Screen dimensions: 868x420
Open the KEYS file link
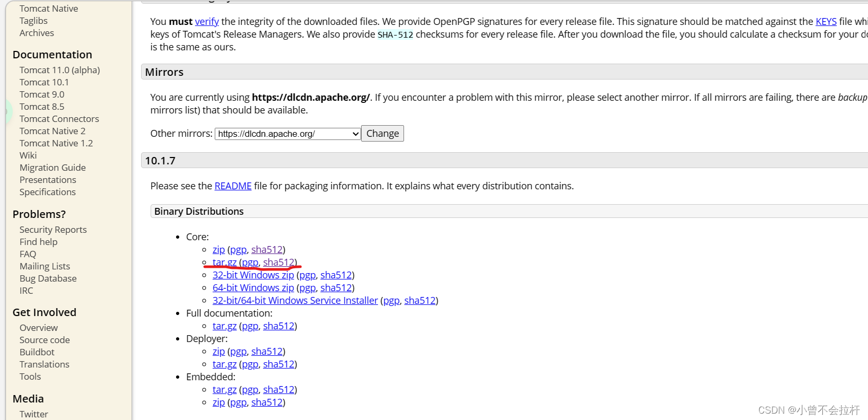(826, 22)
